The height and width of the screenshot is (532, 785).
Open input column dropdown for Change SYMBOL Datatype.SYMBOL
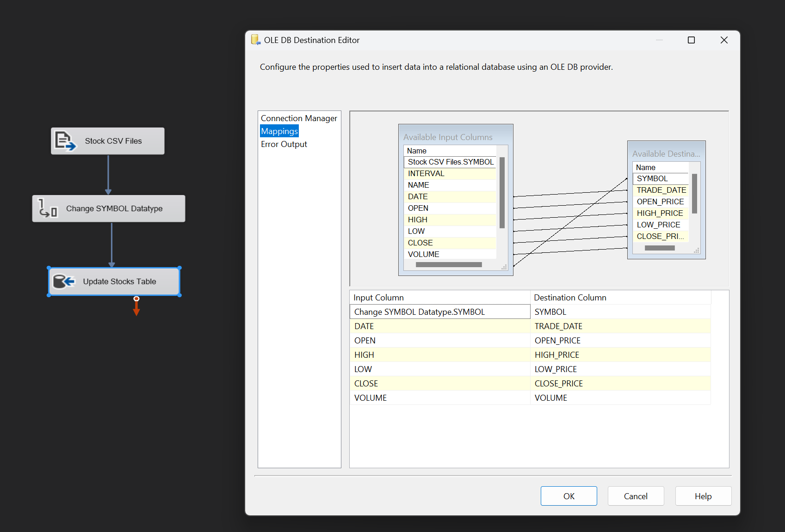(x=439, y=312)
